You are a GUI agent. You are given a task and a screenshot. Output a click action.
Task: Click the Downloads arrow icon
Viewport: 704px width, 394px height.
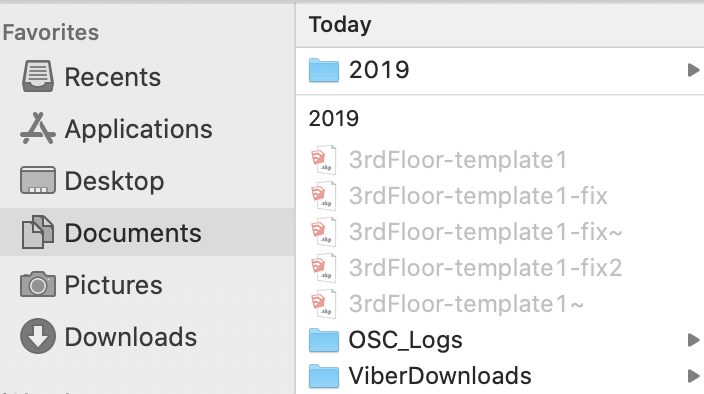tap(38, 336)
